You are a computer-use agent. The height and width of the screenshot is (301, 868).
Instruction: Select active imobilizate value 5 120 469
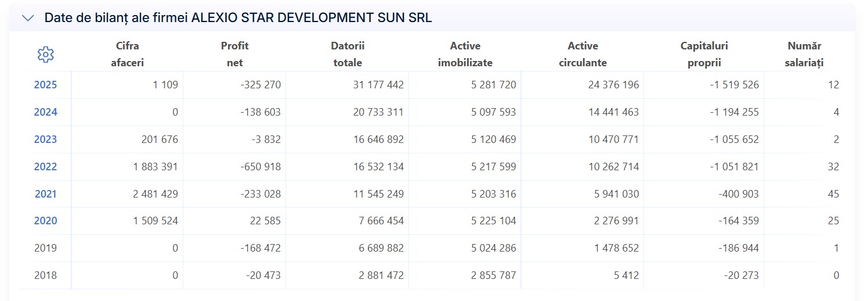tap(494, 139)
